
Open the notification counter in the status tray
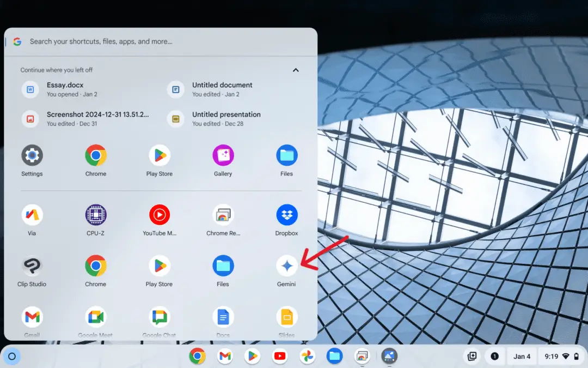click(494, 356)
